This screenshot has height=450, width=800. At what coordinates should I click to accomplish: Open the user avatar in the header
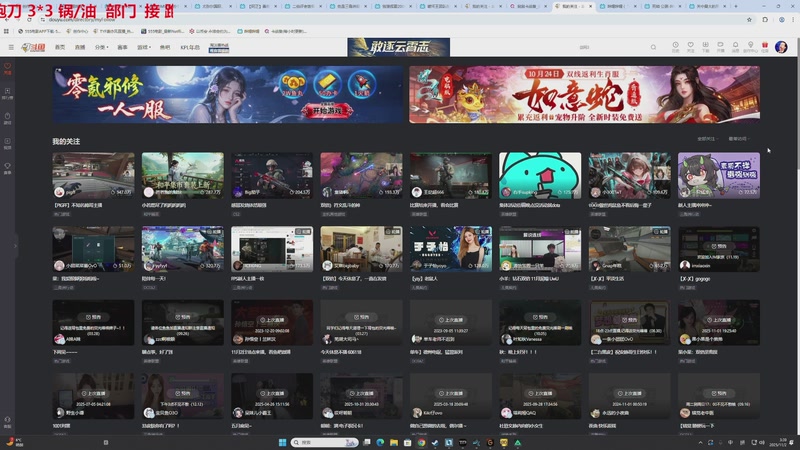click(781, 47)
